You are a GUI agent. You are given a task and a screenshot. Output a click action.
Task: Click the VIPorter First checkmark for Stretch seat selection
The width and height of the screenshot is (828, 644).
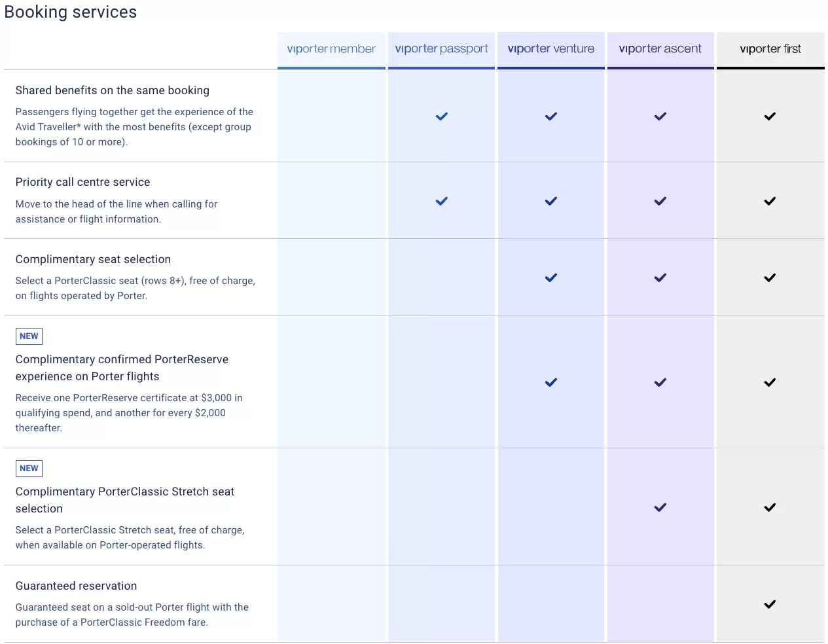click(x=770, y=507)
